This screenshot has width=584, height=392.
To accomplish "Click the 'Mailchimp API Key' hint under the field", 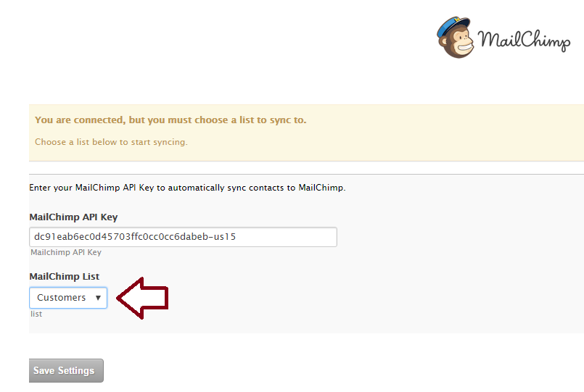I will [66, 252].
